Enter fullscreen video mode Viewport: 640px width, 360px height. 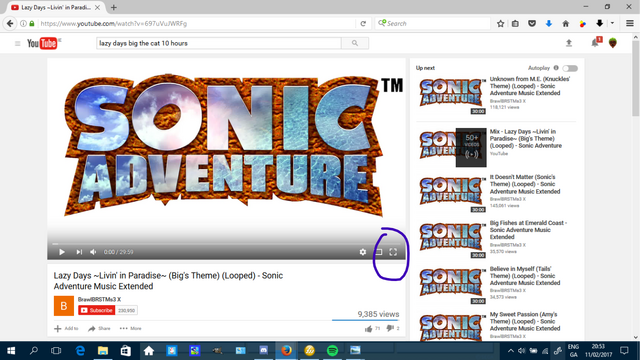pyautogui.click(x=393, y=252)
